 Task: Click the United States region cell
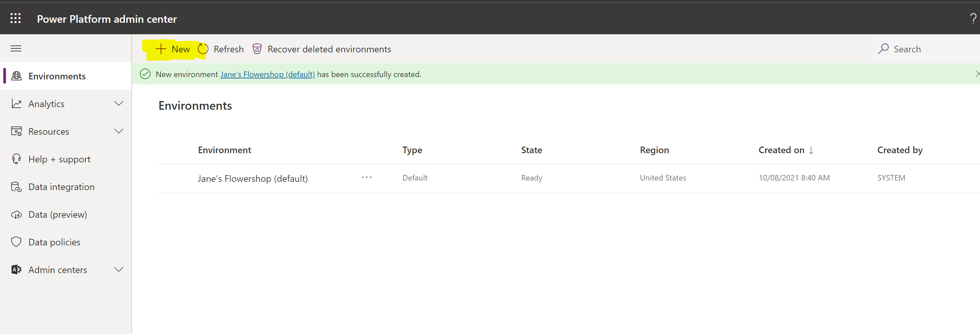coord(663,178)
